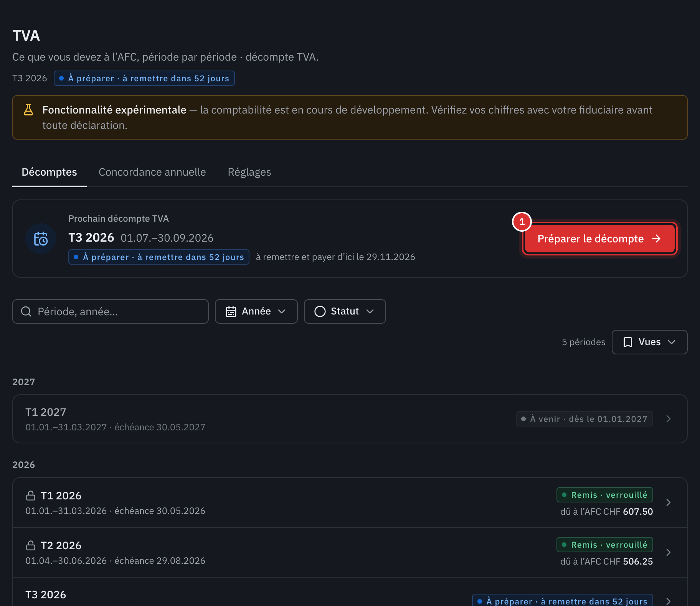The width and height of the screenshot is (700, 606).
Task: Click the calendar-clock icon for next décompte
Action: (41, 239)
